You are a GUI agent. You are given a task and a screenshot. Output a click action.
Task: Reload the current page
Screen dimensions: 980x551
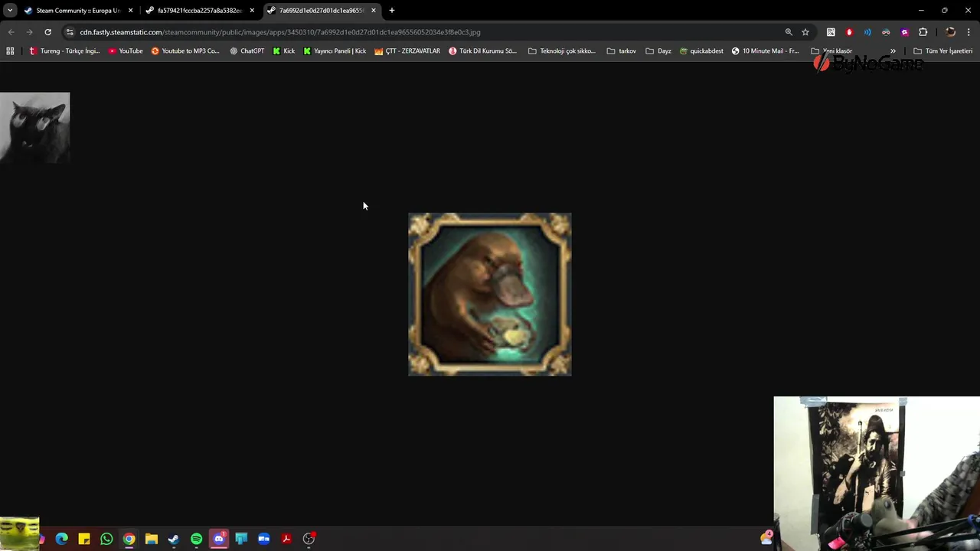[47, 32]
